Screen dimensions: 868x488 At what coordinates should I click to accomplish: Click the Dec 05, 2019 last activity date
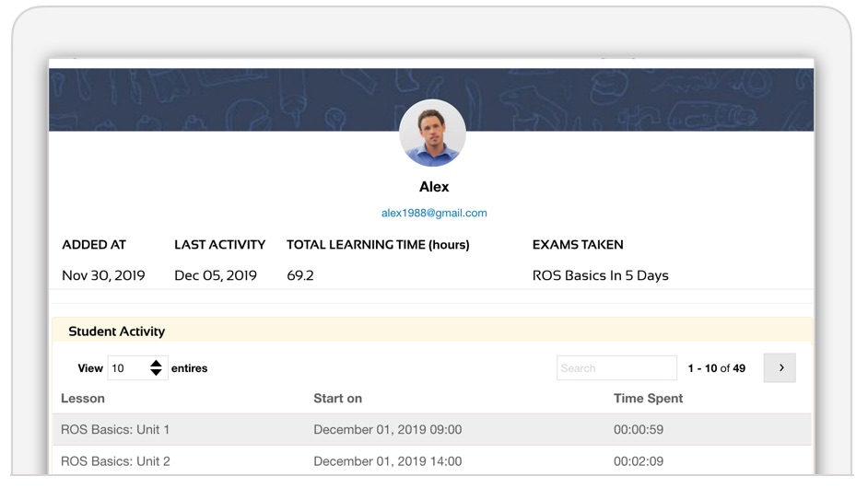click(x=216, y=275)
